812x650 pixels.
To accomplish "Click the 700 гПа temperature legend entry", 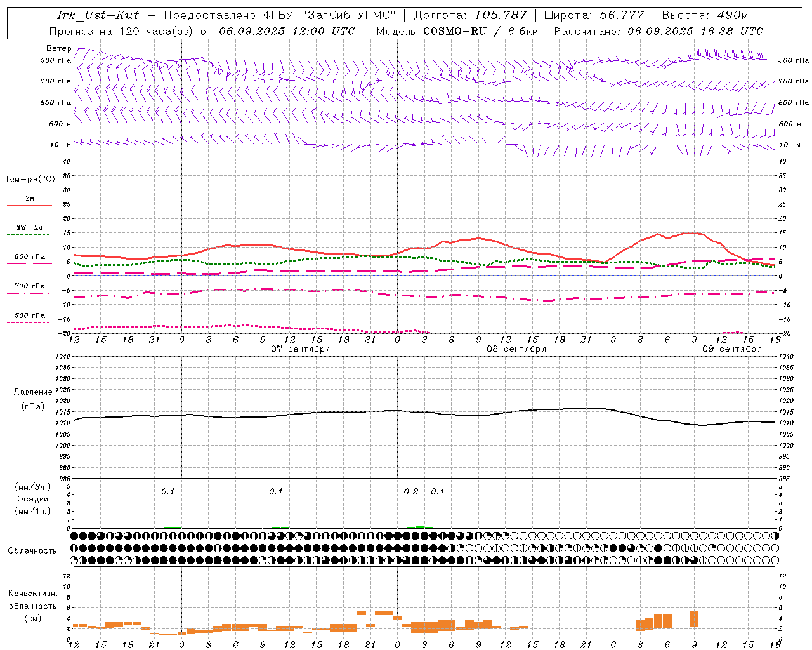I will click(x=30, y=286).
